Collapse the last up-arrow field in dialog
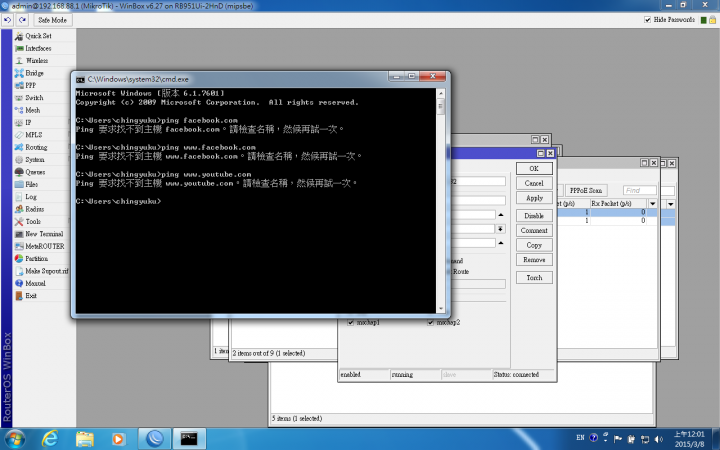Screen dimensions: 720x450 (x=501, y=243)
